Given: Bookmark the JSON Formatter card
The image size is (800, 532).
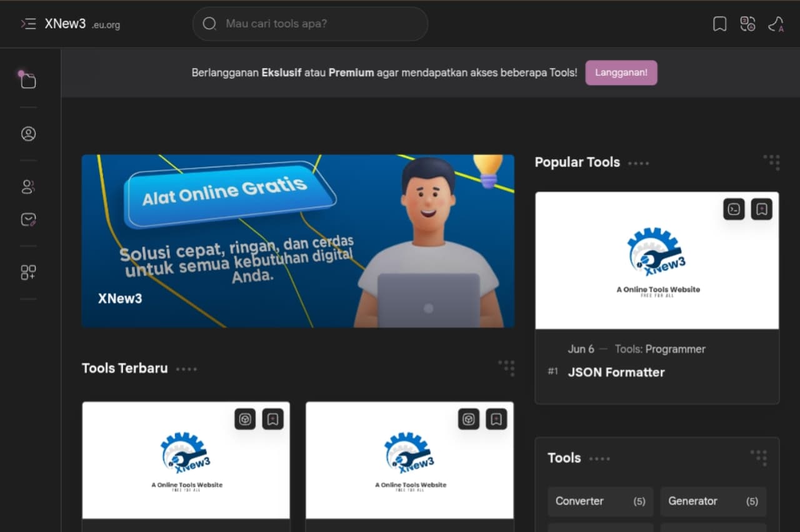Looking at the screenshot, I should (761, 209).
